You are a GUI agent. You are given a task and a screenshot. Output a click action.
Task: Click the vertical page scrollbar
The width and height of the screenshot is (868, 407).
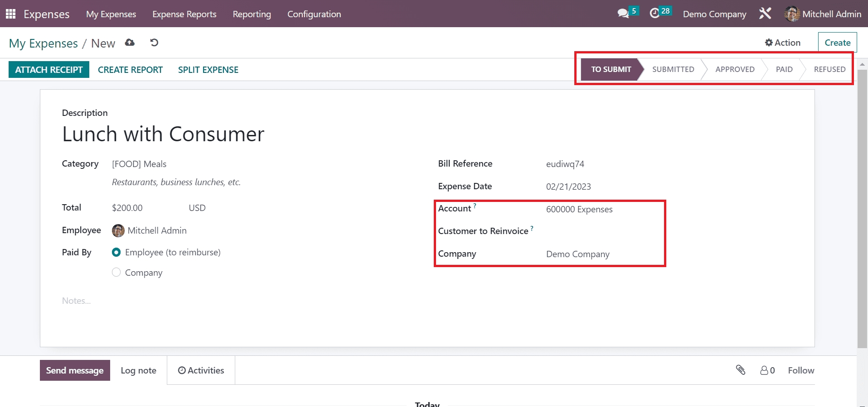coord(862,208)
